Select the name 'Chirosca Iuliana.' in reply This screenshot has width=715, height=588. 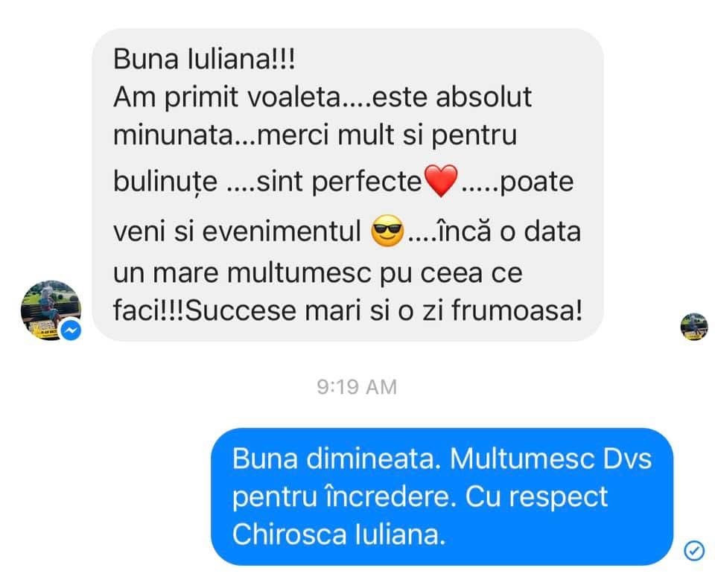click(339, 534)
